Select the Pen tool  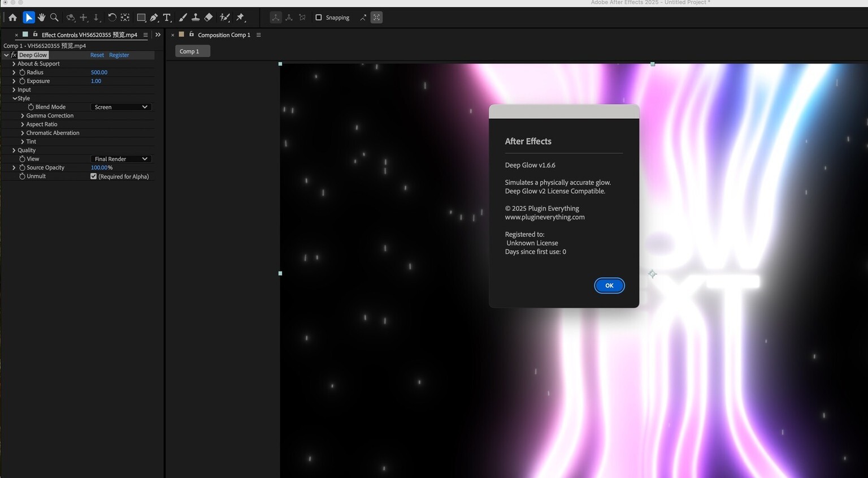tap(154, 18)
